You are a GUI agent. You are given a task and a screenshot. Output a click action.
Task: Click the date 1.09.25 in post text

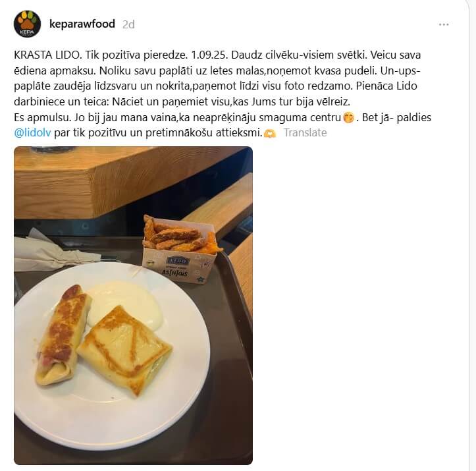pos(209,55)
